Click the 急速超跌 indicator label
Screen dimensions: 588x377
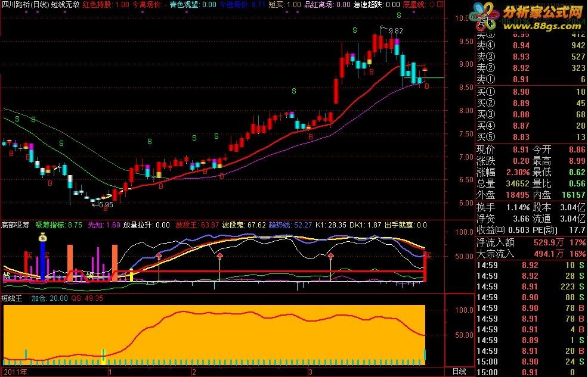367,5
